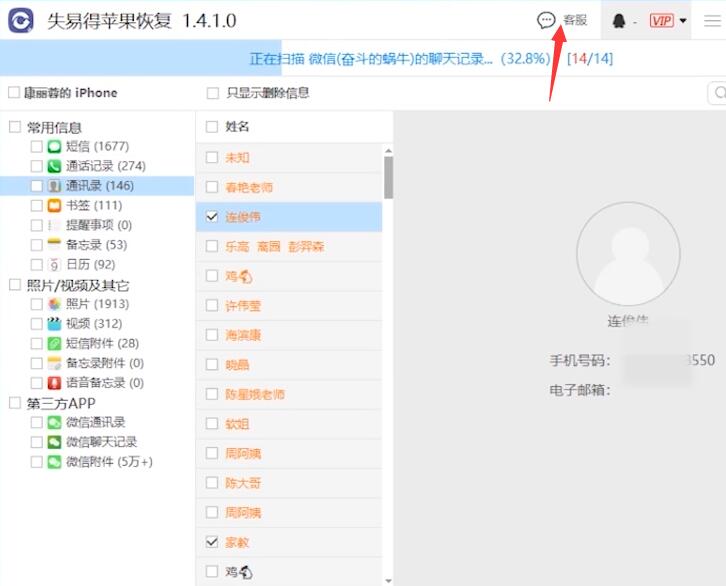Viewport: 726px width, 586px height.
Task: Select 短信附件 (28) in the sidebar
Action: tap(102, 343)
